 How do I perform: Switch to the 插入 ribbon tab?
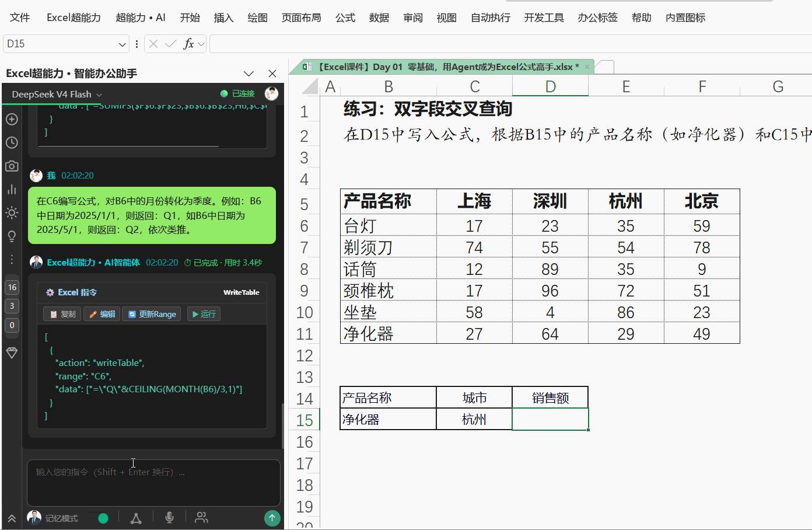pyautogui.click(x=223, y=18)
